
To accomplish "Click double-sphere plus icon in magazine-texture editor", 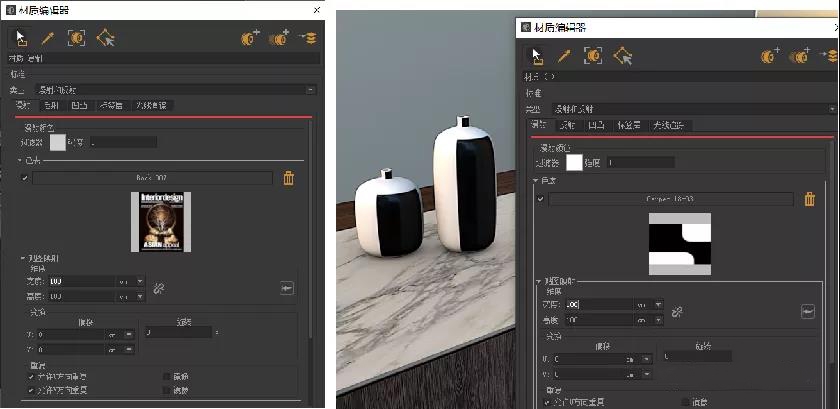I will (x=279, y=38).
